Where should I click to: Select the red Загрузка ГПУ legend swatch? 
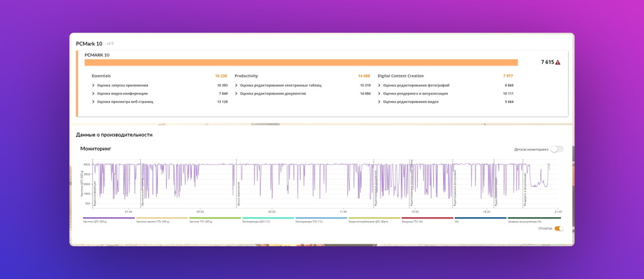pos(427,219)
